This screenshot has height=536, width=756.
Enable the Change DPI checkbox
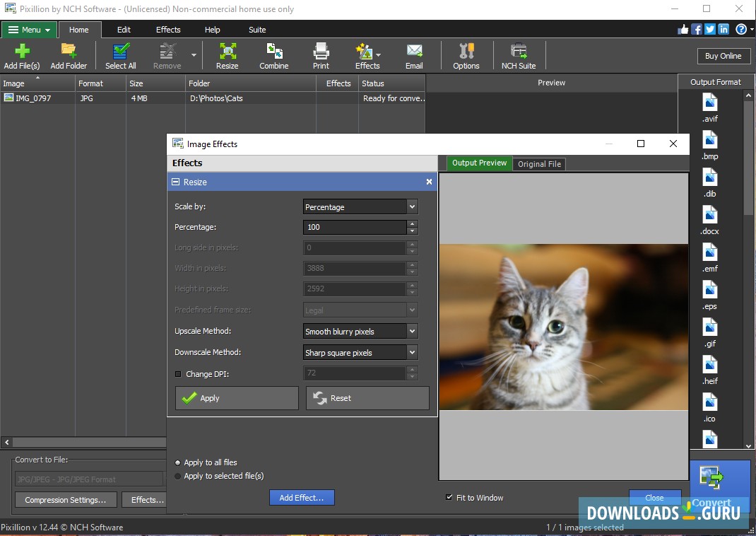tap(178, 374)
